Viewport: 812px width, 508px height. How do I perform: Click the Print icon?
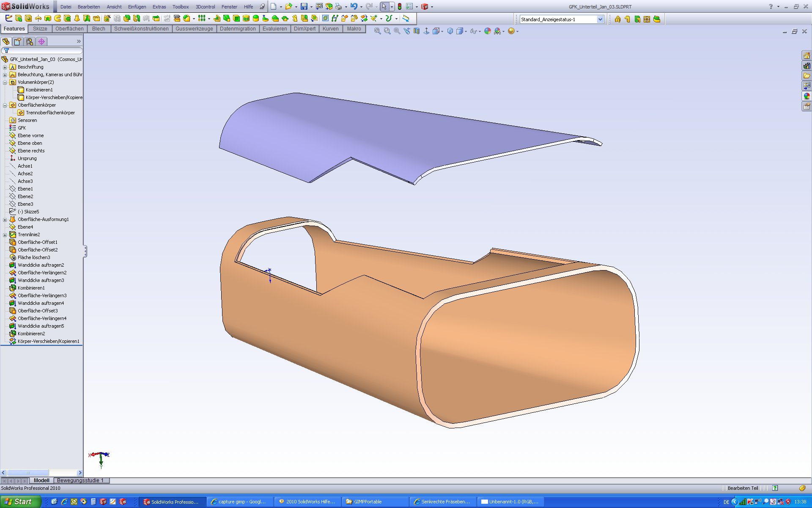click(x=338, y=6)
